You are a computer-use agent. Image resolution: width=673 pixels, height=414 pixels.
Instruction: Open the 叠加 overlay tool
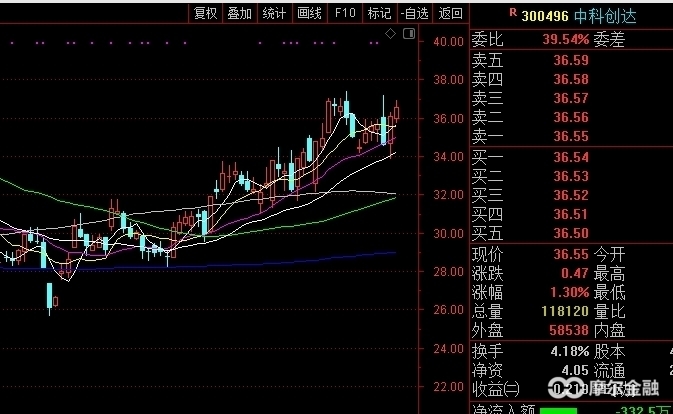240,13
